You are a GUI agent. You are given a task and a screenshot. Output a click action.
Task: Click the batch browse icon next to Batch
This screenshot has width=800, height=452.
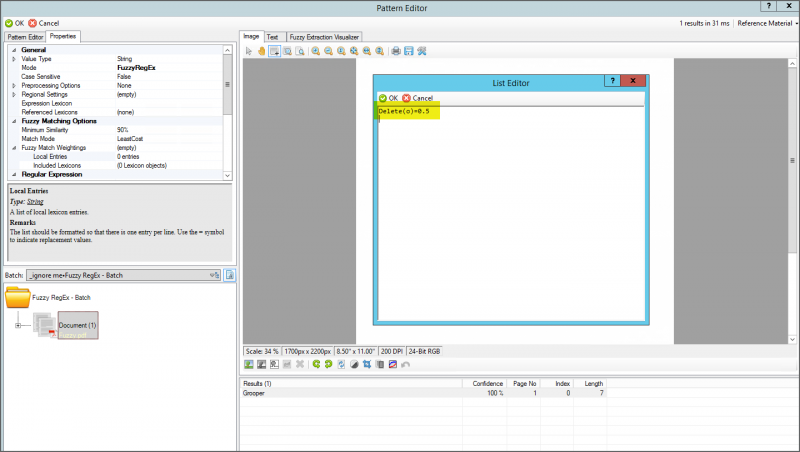tap(230, 275)
